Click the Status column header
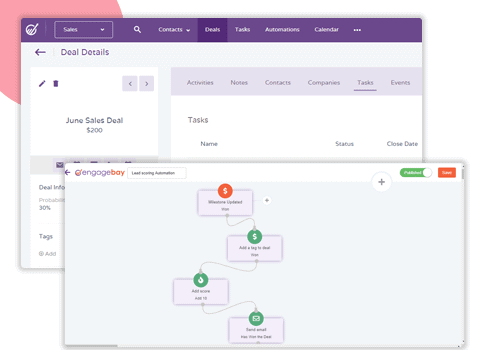The width and height of the screenshot is (487, 364). [344, 144]
